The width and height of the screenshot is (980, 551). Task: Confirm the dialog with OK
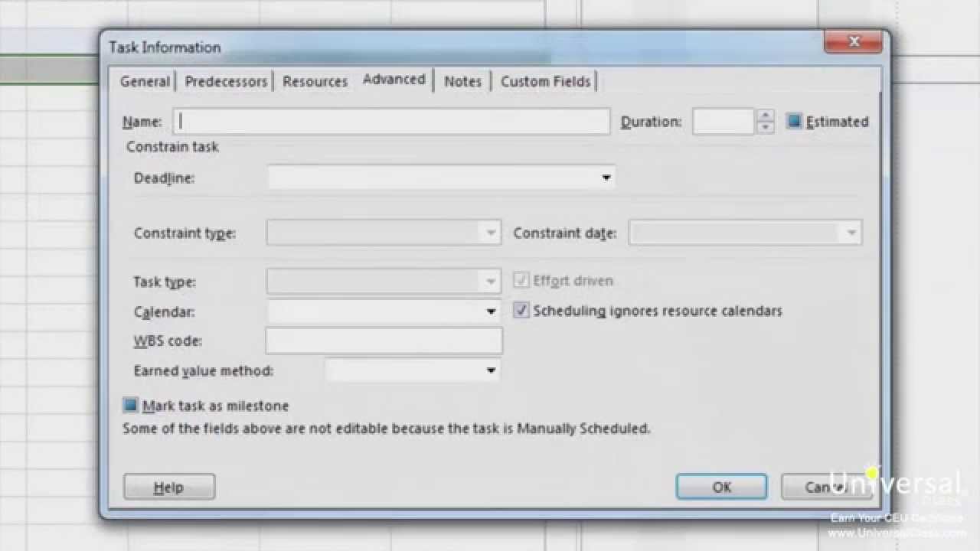[721, 487]
